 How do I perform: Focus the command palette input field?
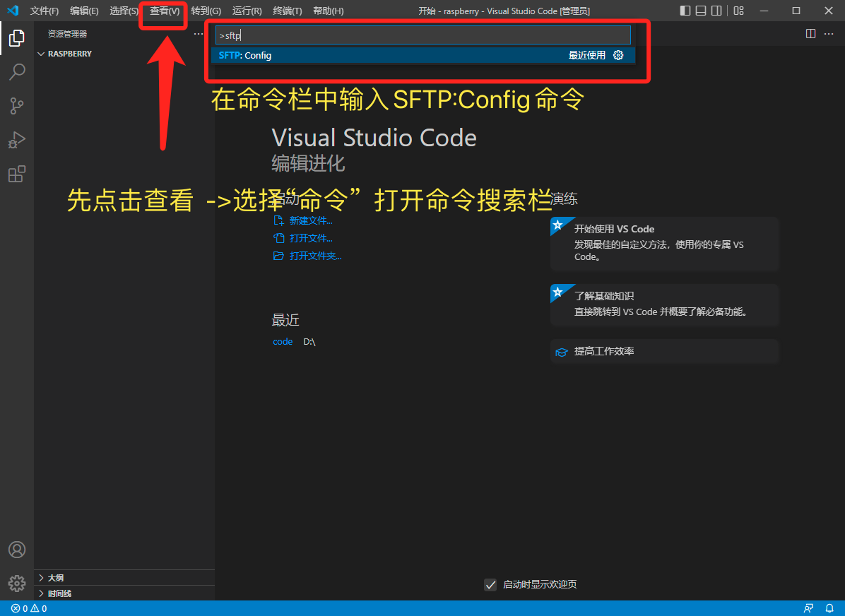(x=423, y=35)
